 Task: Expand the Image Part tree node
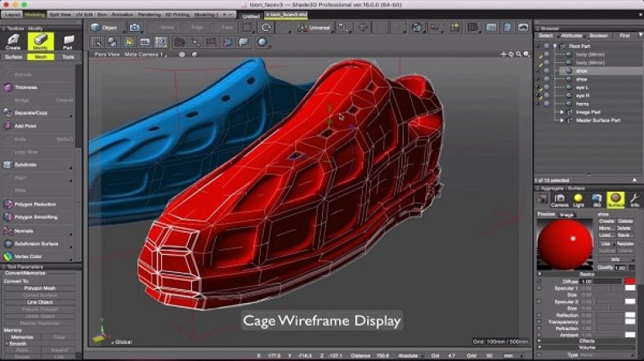[x=561, y=112]
